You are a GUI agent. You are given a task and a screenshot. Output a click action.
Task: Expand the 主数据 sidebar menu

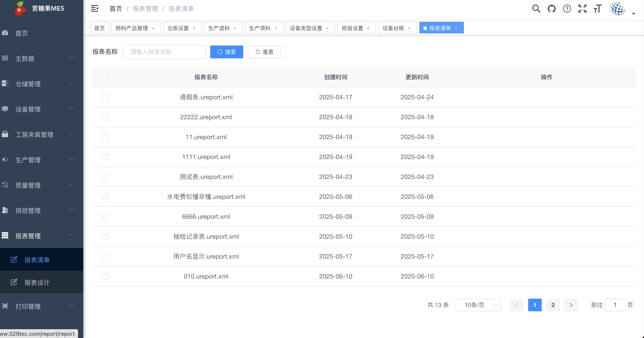[41, 58]
